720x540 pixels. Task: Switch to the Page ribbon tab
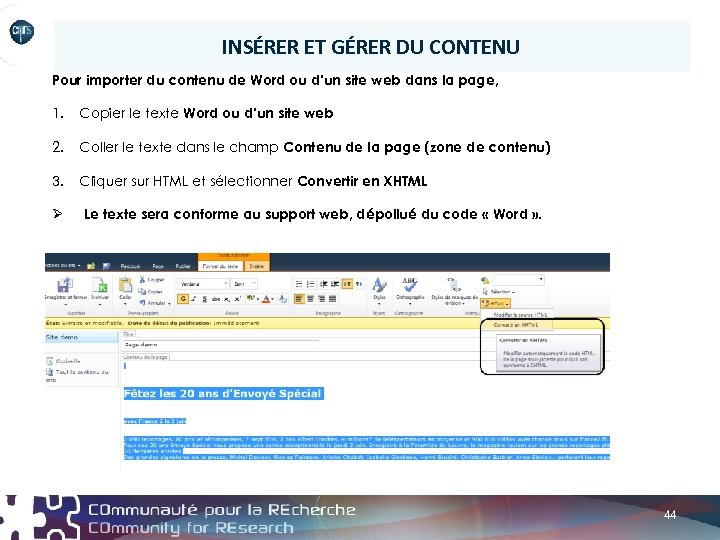(158, 266)
